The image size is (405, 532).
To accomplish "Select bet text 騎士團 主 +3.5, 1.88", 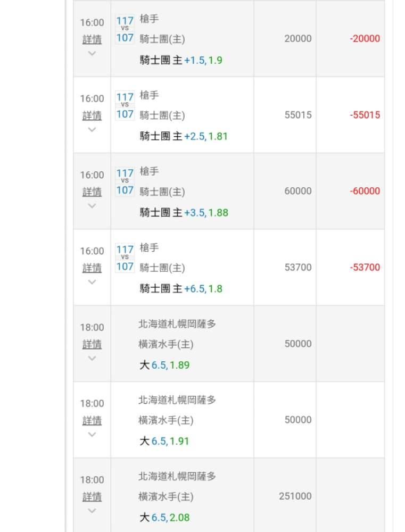I will [184, 213].
